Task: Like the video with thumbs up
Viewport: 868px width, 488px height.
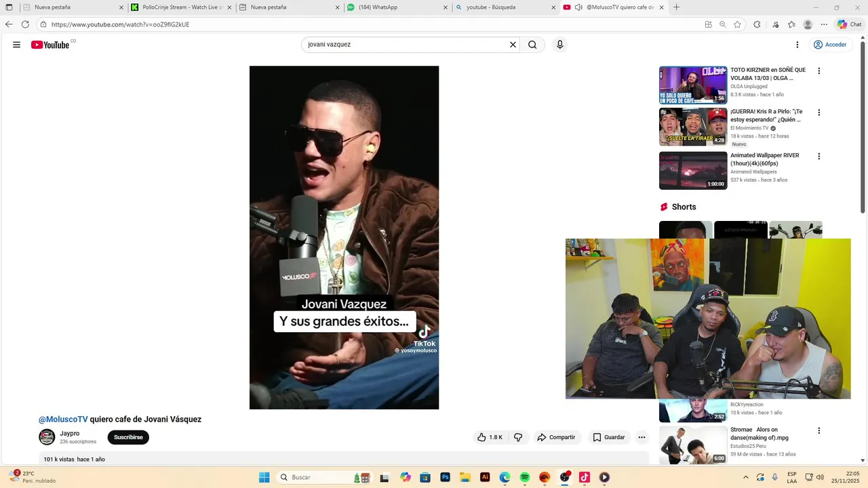Action: pyautogui.click(x=490, y=437)
